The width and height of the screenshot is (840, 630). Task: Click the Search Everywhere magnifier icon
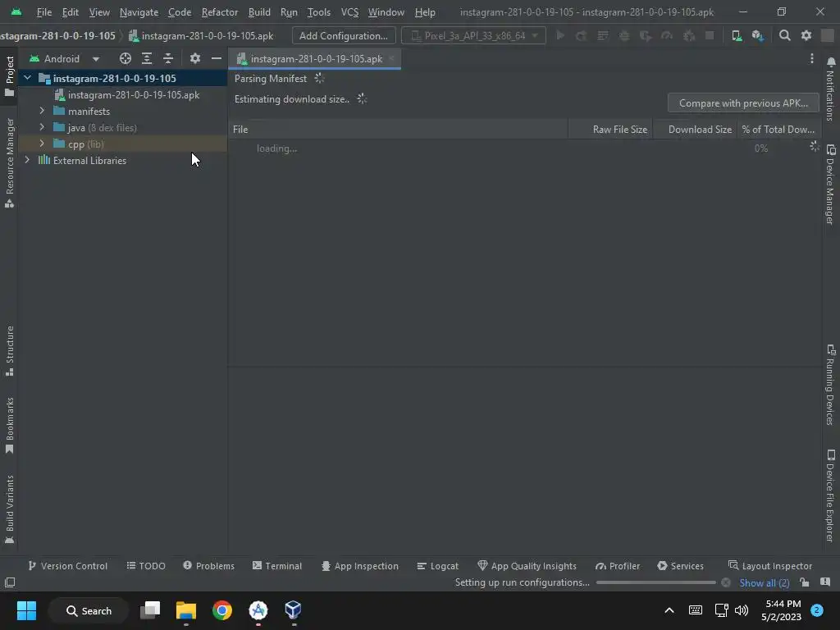tap(785, 36)
